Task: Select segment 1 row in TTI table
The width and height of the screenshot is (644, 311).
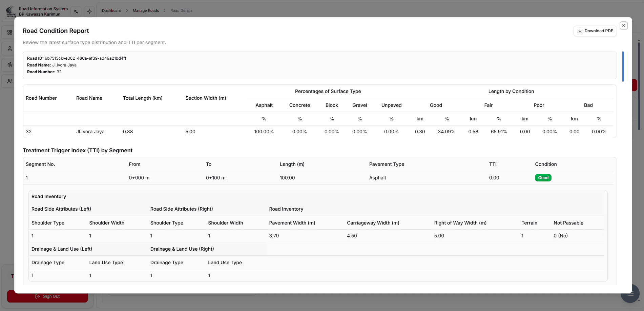Action: [237, 178]
